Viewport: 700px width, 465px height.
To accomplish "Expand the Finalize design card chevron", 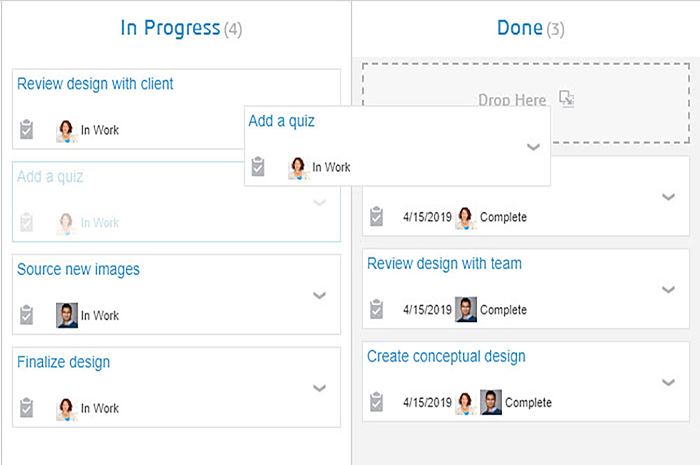I will [319, 388].
